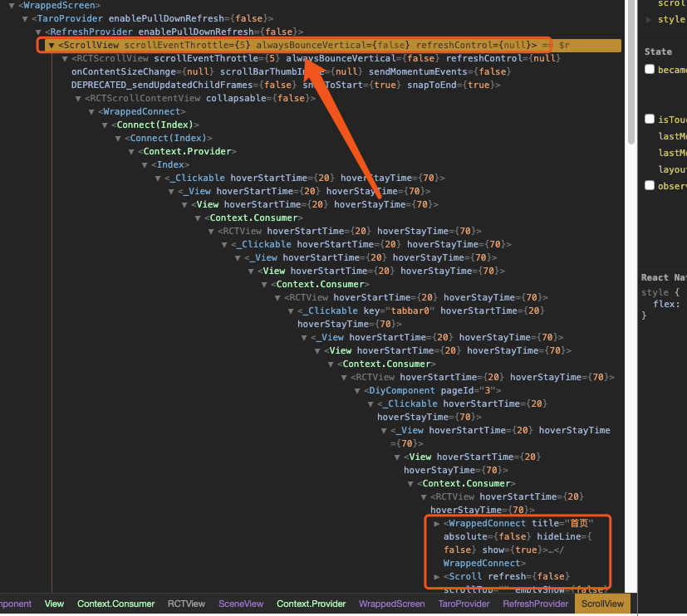Viewport: 687px width, 616px height.
Task: Collapse the _Clickable key="tabbar0" arrow
Action: click(x=291, y=310)
